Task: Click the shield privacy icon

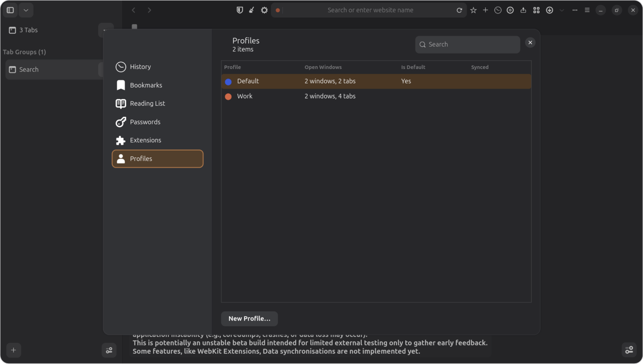Action: [240, 10]
